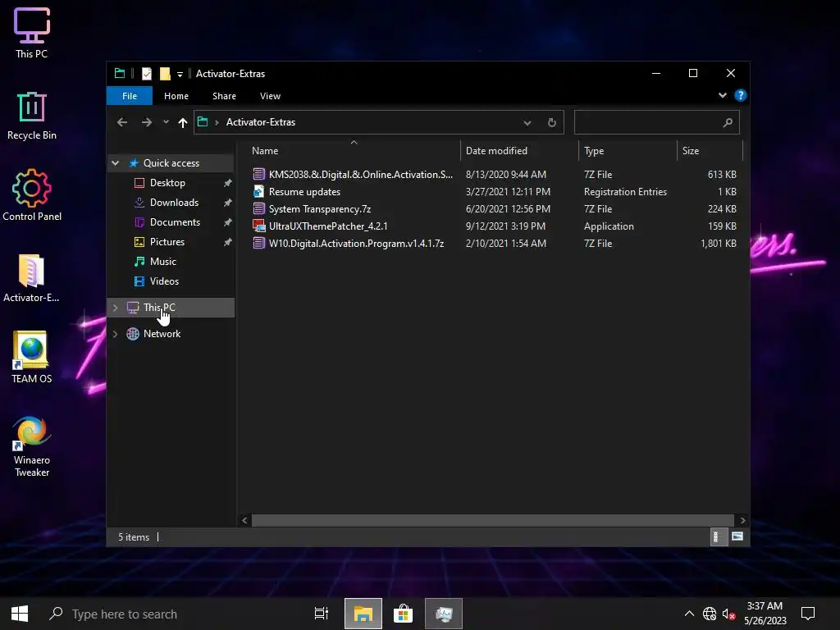Open Music in the navigation pane
840x630 pixels.
(163, 262)
